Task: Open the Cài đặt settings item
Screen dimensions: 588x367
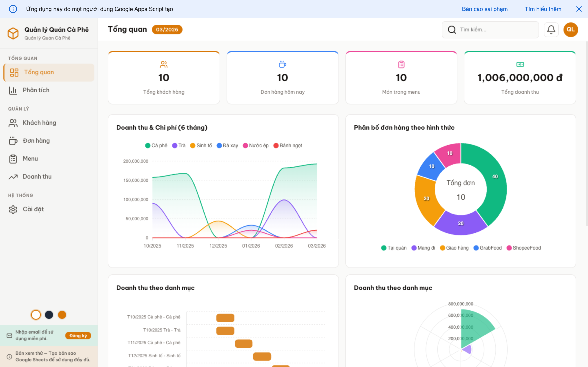Action: 33,209
